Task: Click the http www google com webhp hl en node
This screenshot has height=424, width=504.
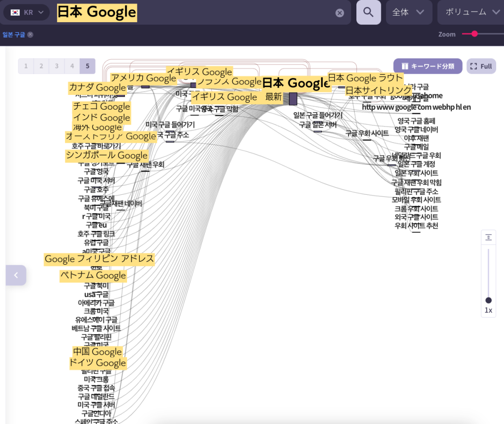Action: pos(416,107)
